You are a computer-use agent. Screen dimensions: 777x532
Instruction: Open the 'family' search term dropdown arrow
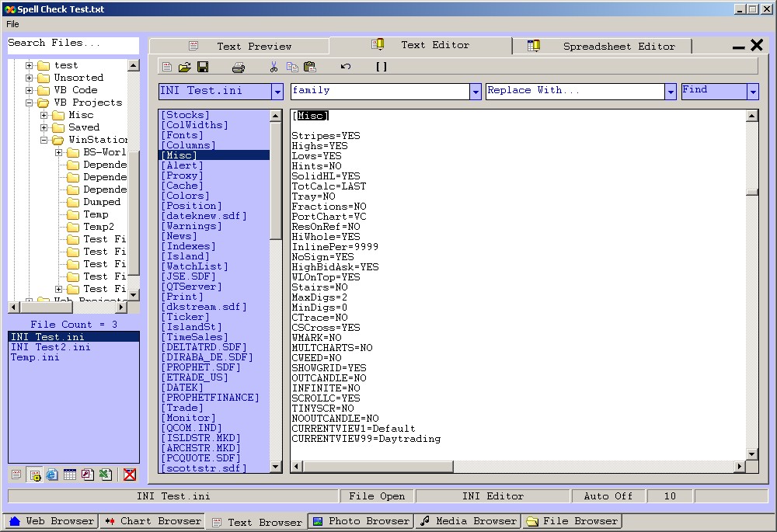(476, 92)
